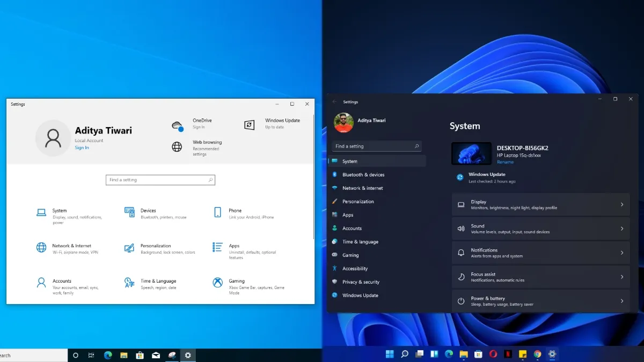Click the Rename link under DESKTOP-BI56GK2
Image resolution: width=644 pixels, height=362 pixels.
505,161
